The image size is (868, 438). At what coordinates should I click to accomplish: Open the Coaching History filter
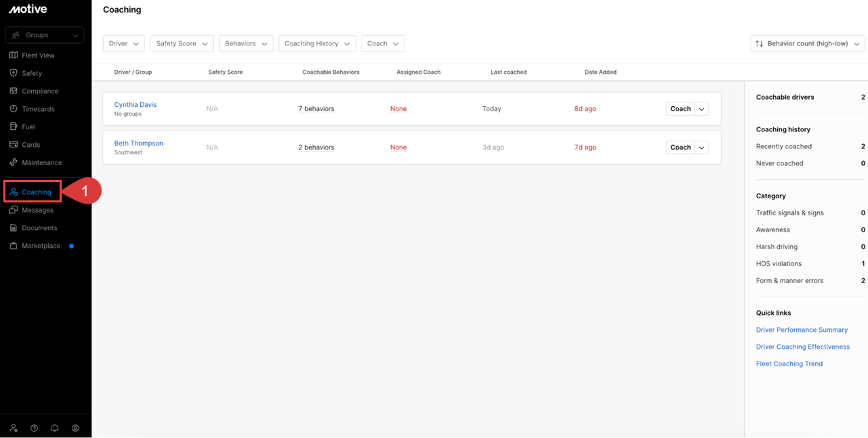[317, 44]
